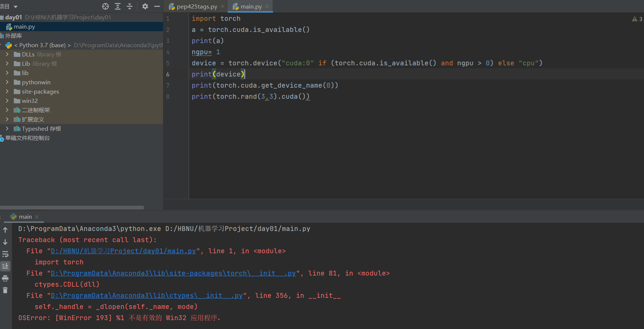The width and height of the screenshot is (644, 329).
Task: Click the project panel horizontal scrollbar
Action: pos(72,208)
